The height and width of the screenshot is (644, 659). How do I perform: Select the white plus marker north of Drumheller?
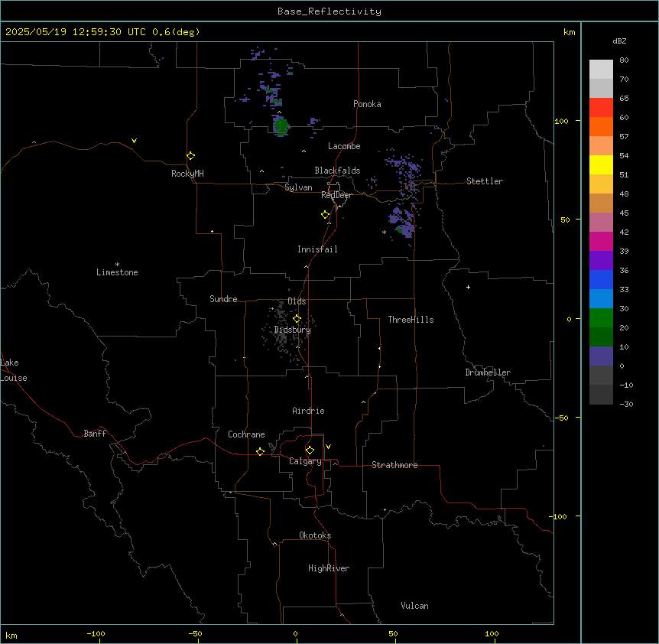click(x=468, y=287)
